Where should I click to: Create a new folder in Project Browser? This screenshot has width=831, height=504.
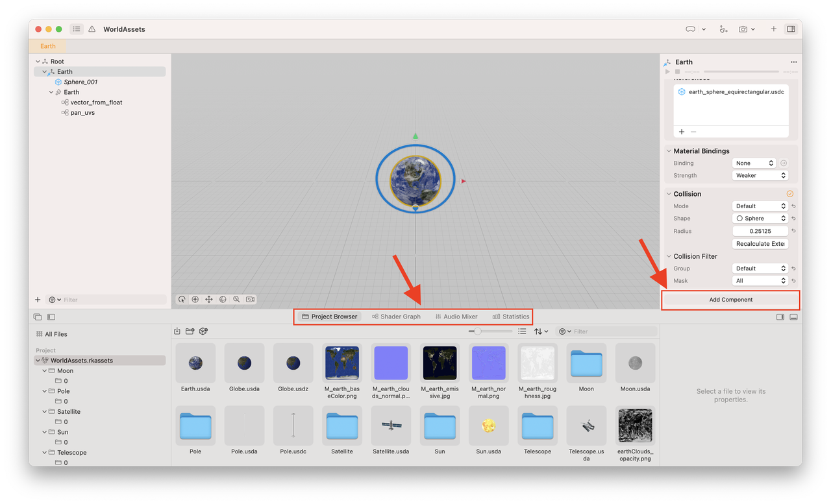coord(190,331)
